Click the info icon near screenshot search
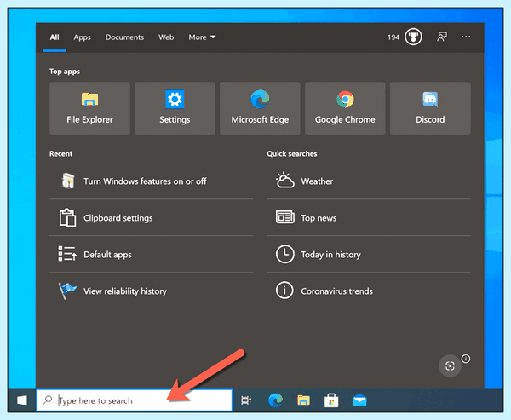The height and width of the screenshot is (420, 511). click(x=466, y=359)
